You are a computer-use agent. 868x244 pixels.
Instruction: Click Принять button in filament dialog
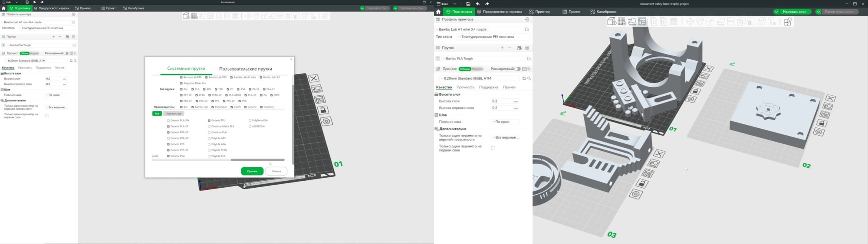pos(252,171)
